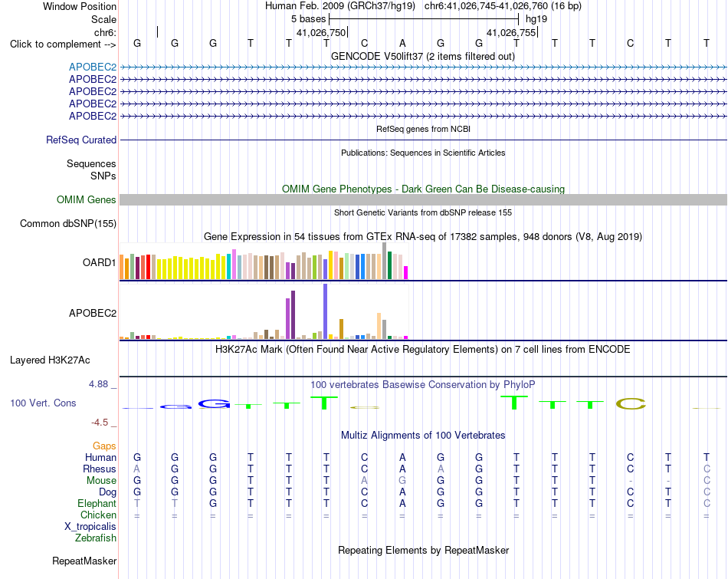This screenshot has height=579, width=728.
Task: Click the large blue G conservation logo
Action: pos(214,404)
